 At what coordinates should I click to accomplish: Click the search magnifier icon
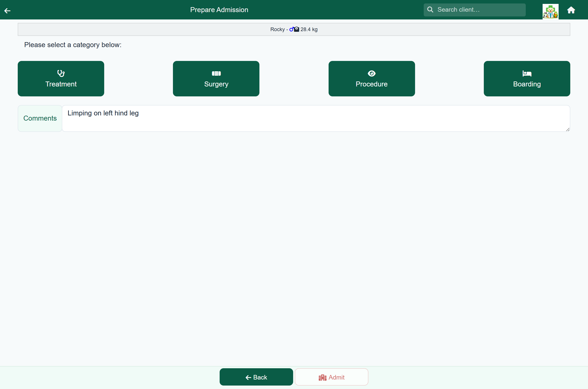pos(430,10)
